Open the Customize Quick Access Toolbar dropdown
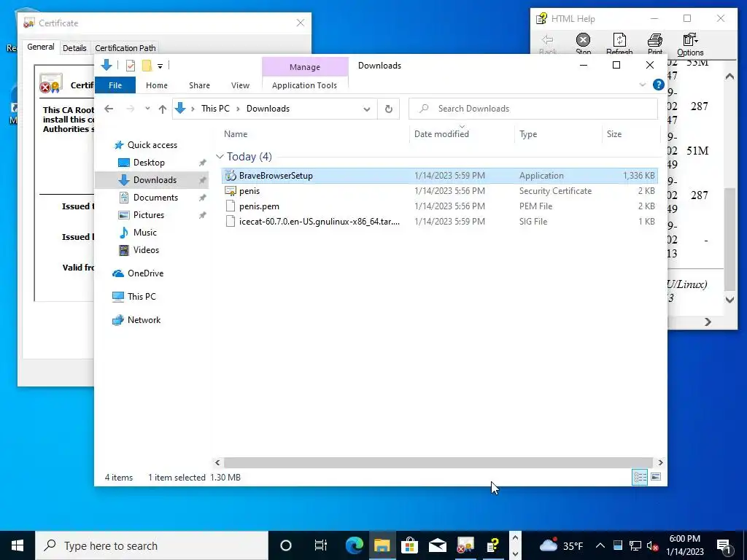The image size is (747, 560). point(160,66)
